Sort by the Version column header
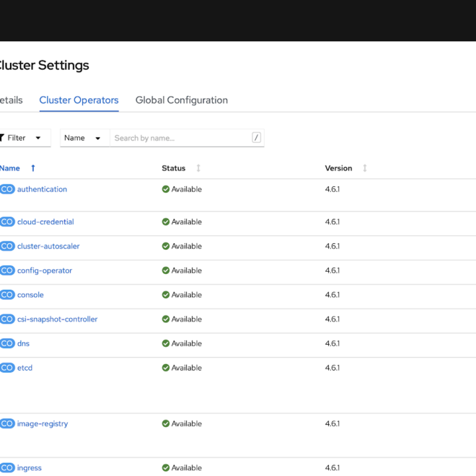Screen dimensions: 476x476 [x=338, y=168]
